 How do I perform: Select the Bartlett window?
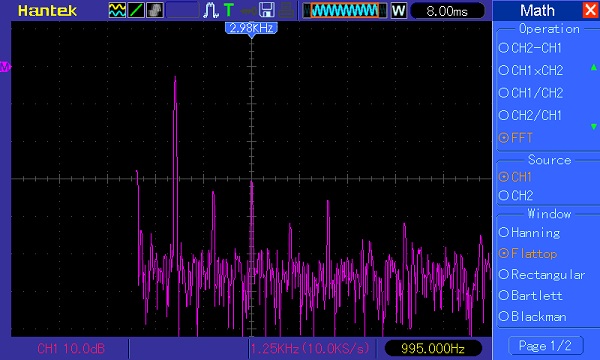coord(531,295)
